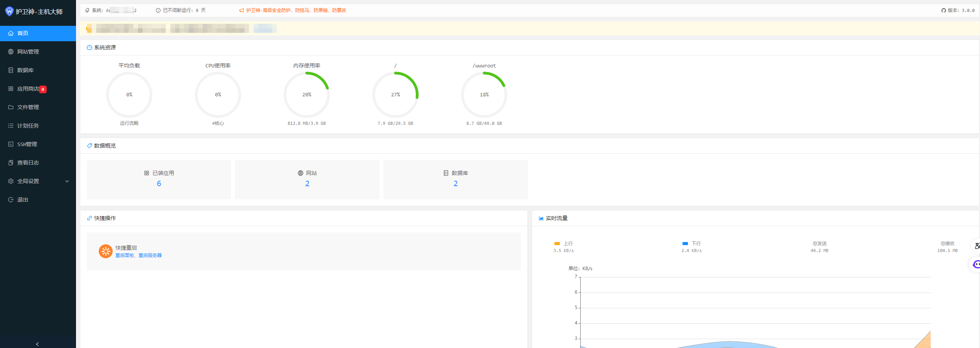This screenshot has width=980, height=348.
Task: Click the 退出 logout menu item
Action: tap(38, 200)
